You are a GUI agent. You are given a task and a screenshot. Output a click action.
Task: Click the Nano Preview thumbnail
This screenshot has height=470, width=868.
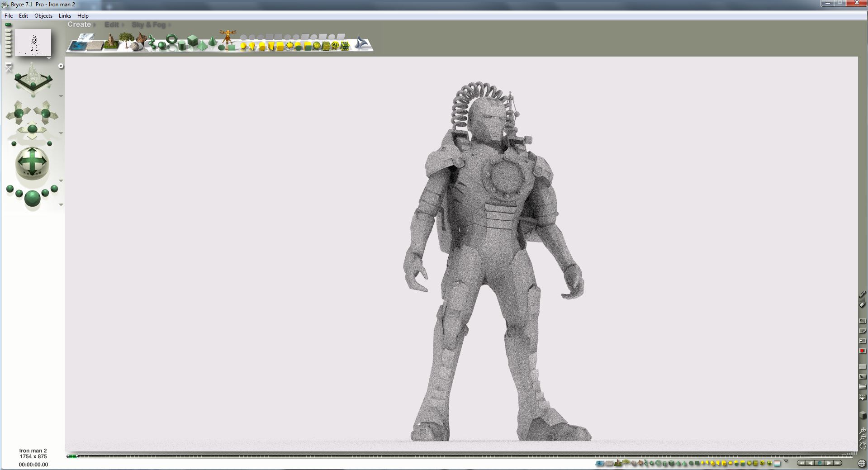33,43
